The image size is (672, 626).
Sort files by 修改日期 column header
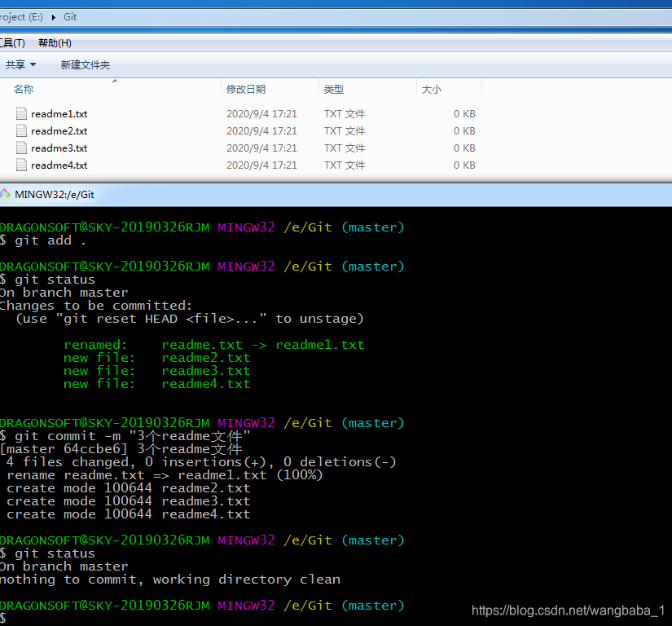click(x=270, y=89)
